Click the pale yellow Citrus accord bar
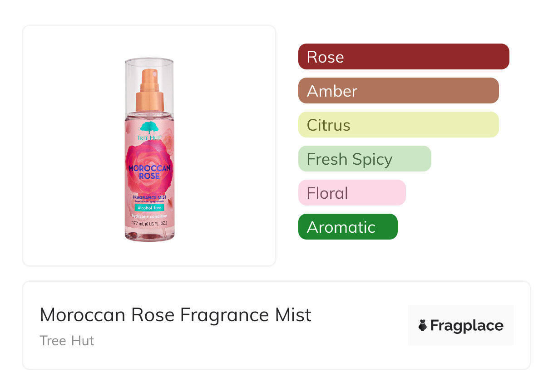553x392 pixels. pyautogui.click(x=398, y=125)
